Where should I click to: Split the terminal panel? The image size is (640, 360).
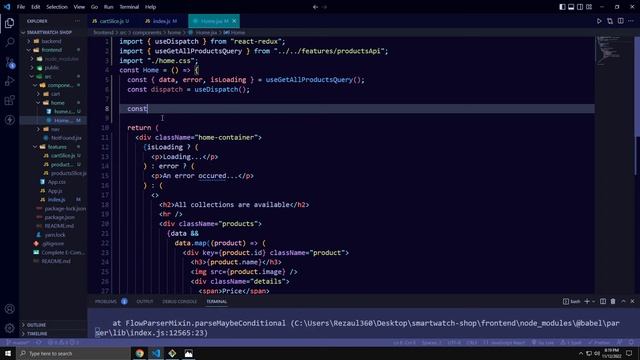603,301
